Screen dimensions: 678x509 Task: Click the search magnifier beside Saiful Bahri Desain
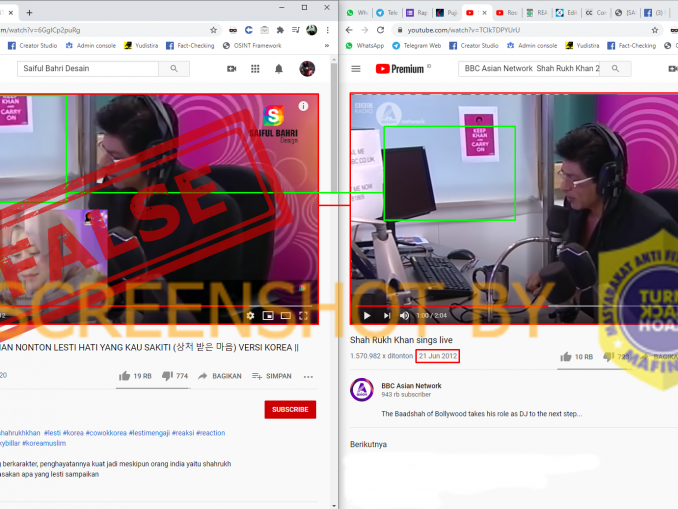coord(174,68)
